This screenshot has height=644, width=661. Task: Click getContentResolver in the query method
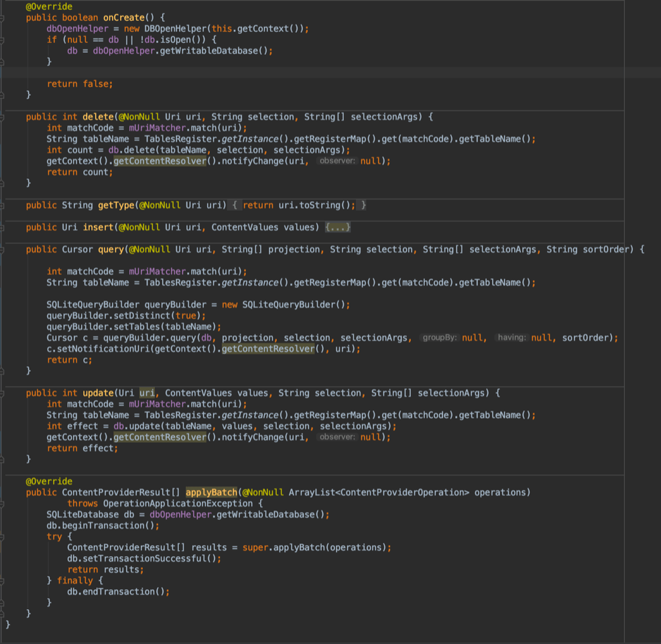pos(267,349)
